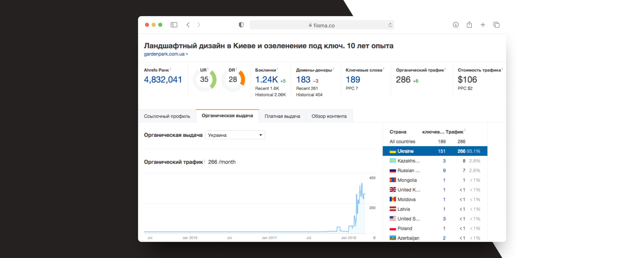This screenshot has height=258, width=644.
Task: Show the tab overview icon
Action: [496, 25]
